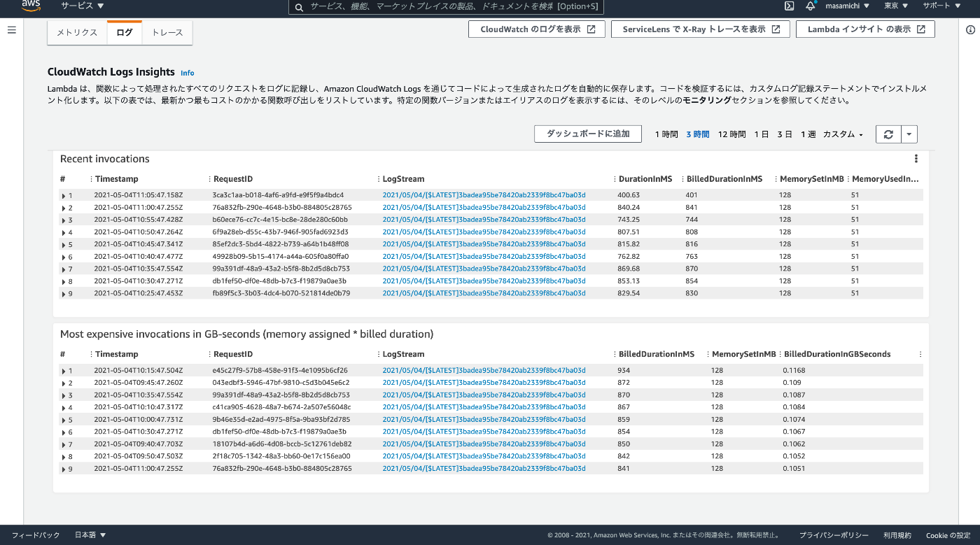Screen dimensions: 980x545
Task: Select the ログ tab
Action: (x=125, y=33)
